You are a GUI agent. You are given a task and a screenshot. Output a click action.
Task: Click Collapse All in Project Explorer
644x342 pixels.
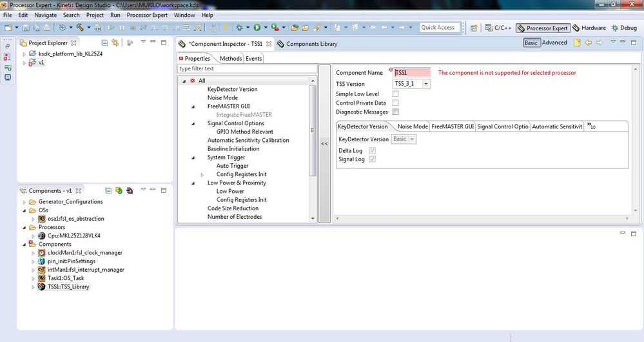(104, 43)
